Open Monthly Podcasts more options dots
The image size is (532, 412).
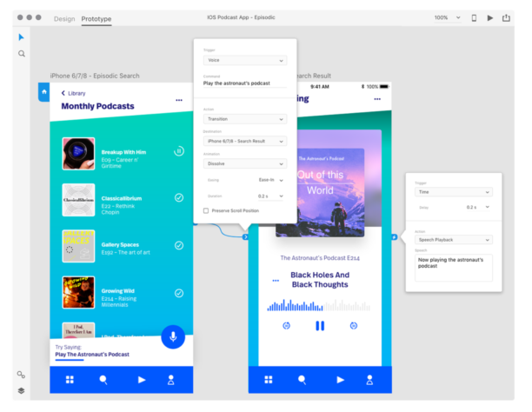[x=179, y=100]
